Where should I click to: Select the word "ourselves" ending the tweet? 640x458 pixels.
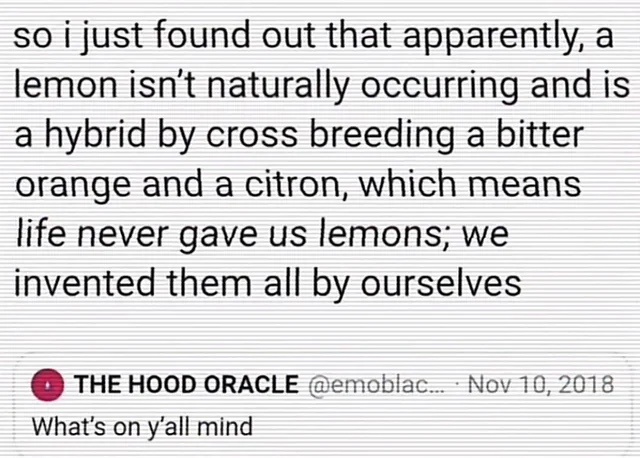point(441,283)
